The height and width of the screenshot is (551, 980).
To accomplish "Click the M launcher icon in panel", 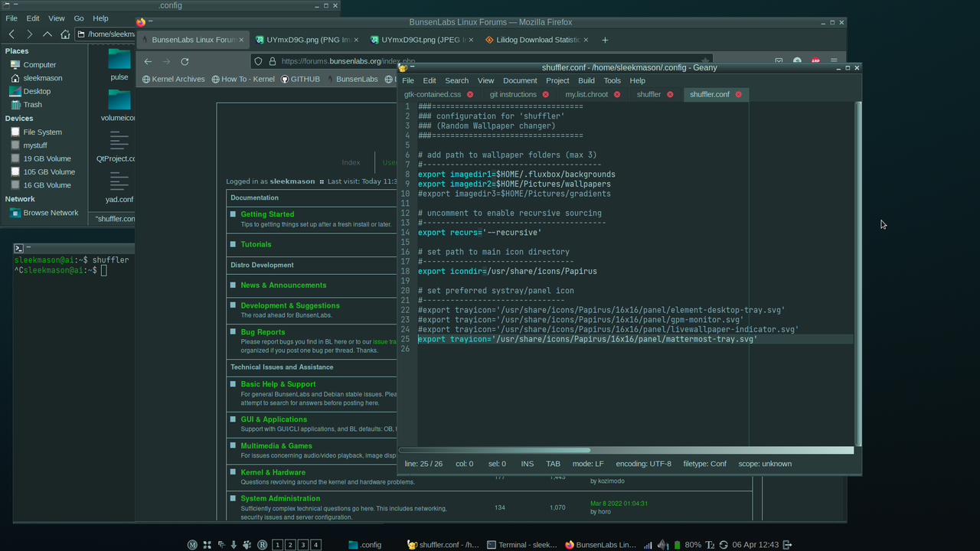I will click(193, 545).
